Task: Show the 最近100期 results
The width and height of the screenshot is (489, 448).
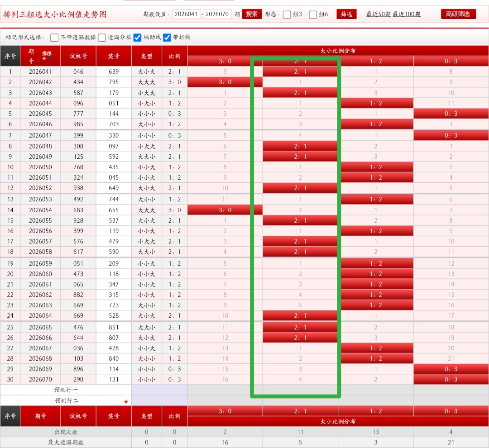Action: pos(406,14)
